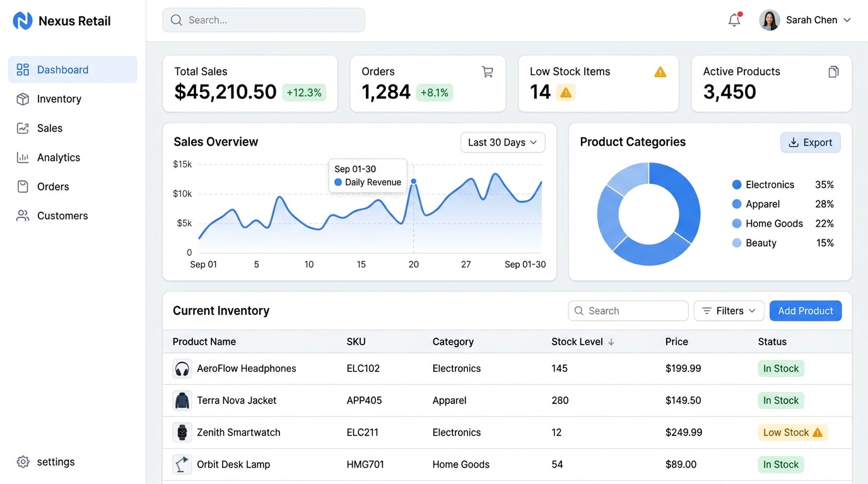The image size is (868, 484).
Task: Click the Sales chart icon in sidebar
Action: pos(23,128)
